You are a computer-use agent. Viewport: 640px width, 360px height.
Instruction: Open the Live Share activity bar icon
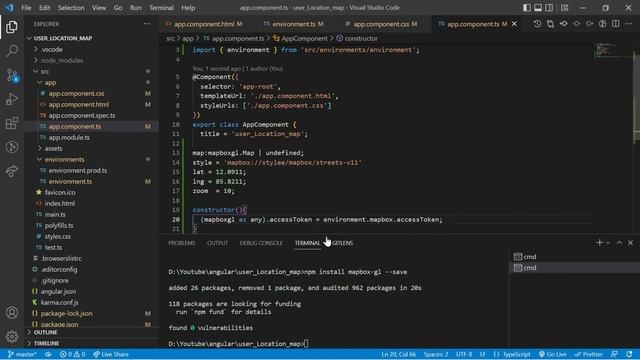[12, 171]
